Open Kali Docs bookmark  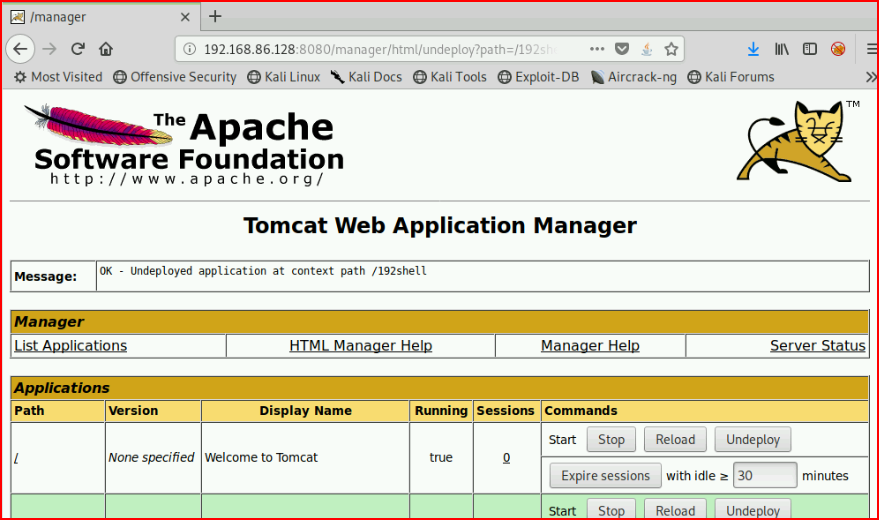point(366,77)
